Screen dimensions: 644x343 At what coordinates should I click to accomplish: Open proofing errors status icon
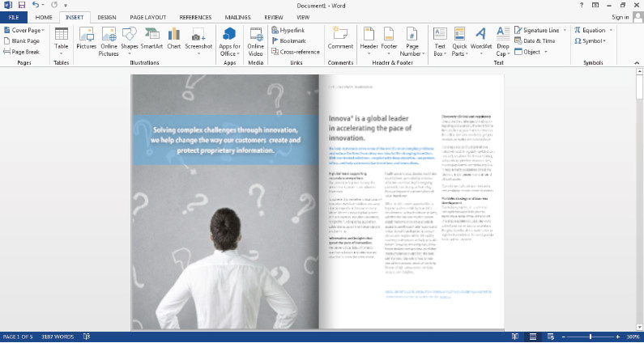pos(87,337)
